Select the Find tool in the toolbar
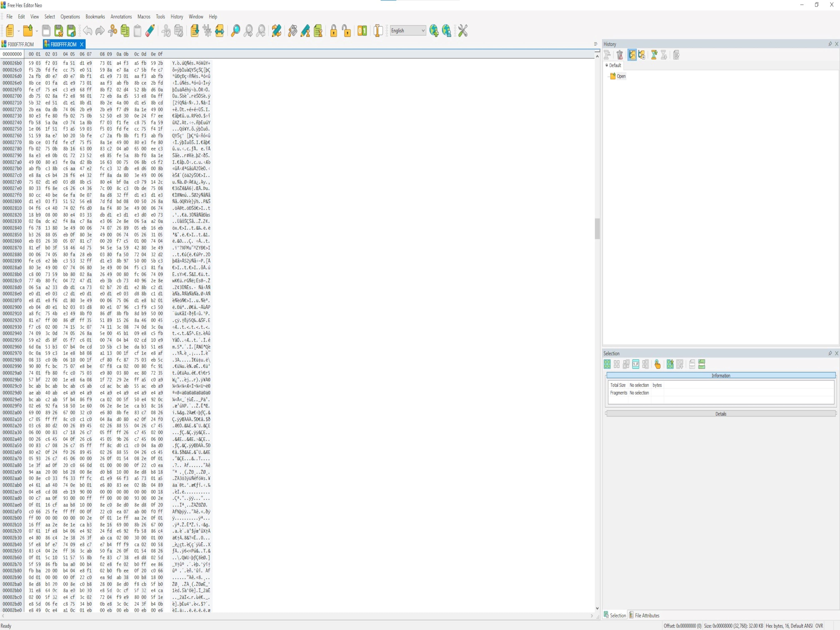This screenshot has width=840, height=630. point(235,31)
